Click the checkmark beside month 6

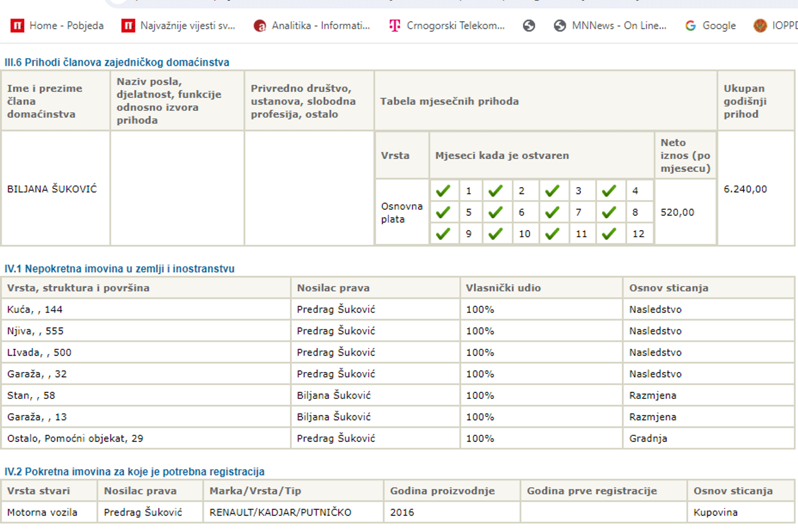pyautogui.click(x=495, y=212)
